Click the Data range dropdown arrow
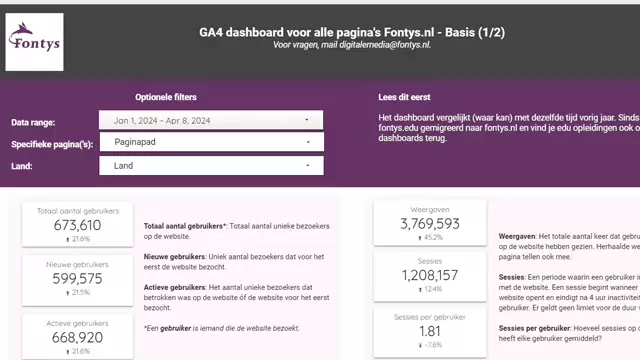Image resolution: width=640 pixels, height=360 pixels. [x=307, y=120]
